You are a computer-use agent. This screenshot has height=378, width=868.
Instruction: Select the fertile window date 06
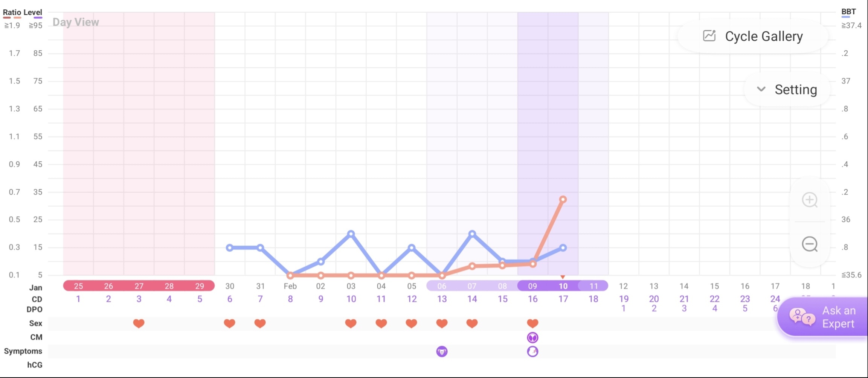(442, 286)
